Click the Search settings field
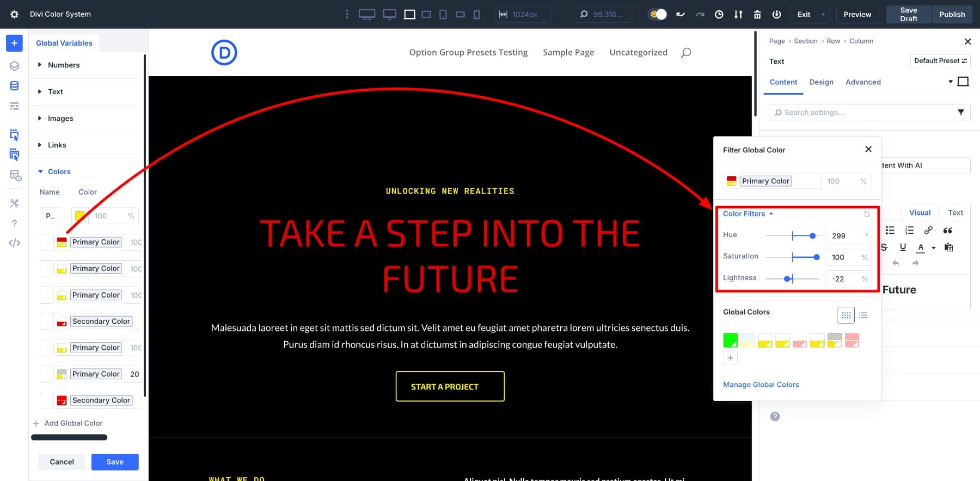This screenshot has width=980, height=481. pos(869,112)
